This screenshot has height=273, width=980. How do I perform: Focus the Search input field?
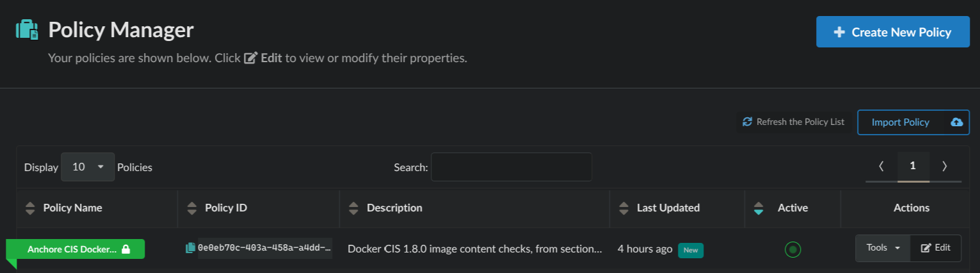(x=511, y=167)
